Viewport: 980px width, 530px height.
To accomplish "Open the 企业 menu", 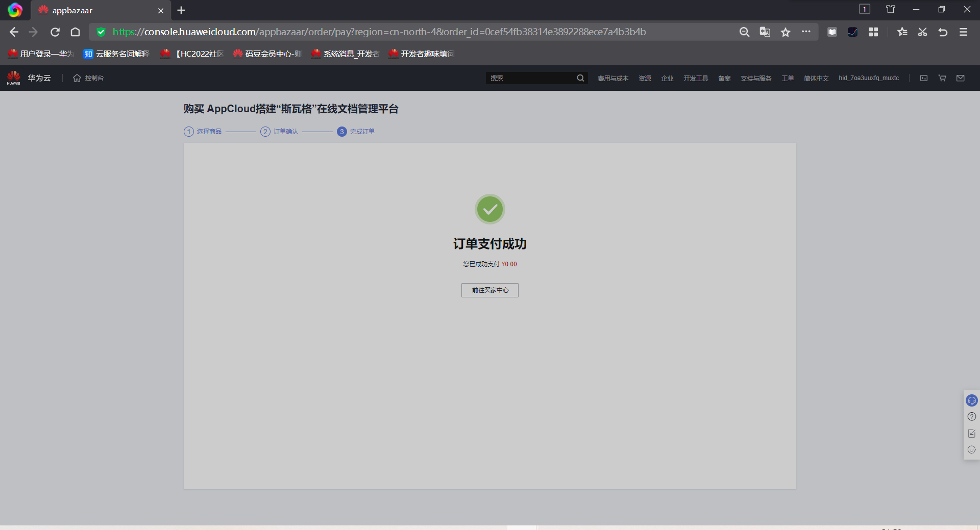I will (667, 79).
